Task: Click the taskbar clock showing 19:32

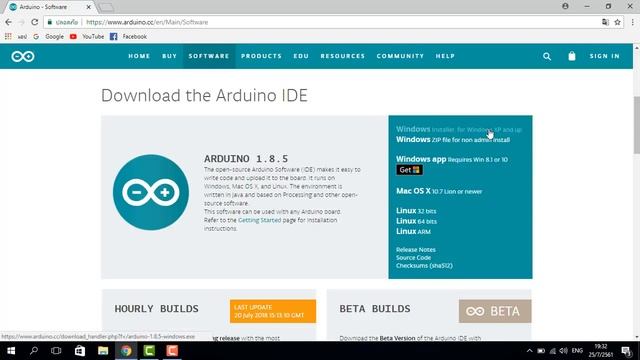Action: 600,351
